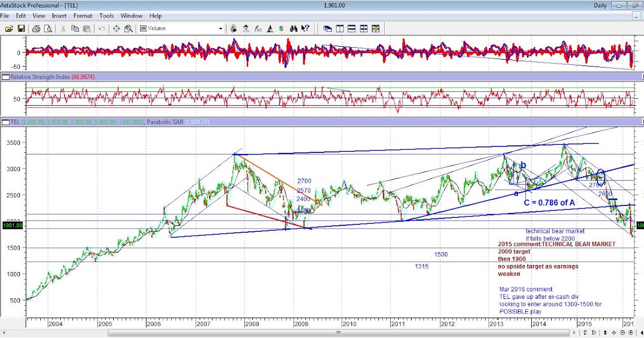Save the current TEL chart
Image resolution: width=644 pixels, height=338 pixels.
pyautogui.click(x=21, y=28)
